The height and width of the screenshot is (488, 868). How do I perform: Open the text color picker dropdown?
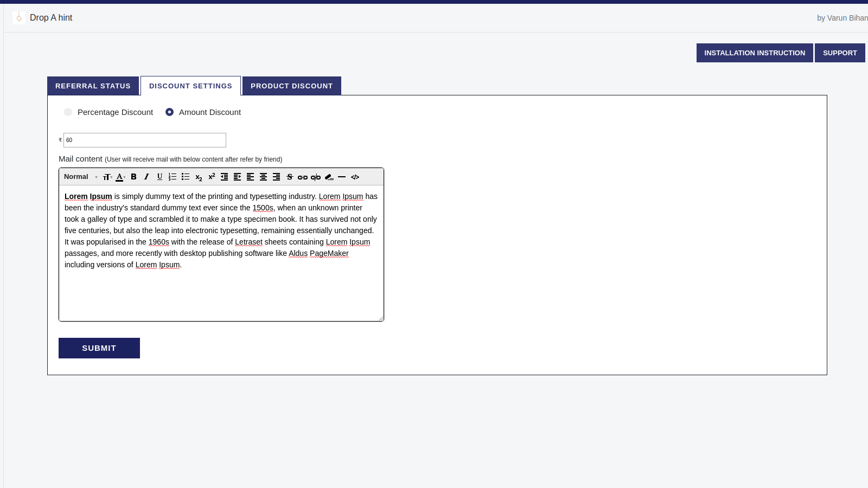120,177
